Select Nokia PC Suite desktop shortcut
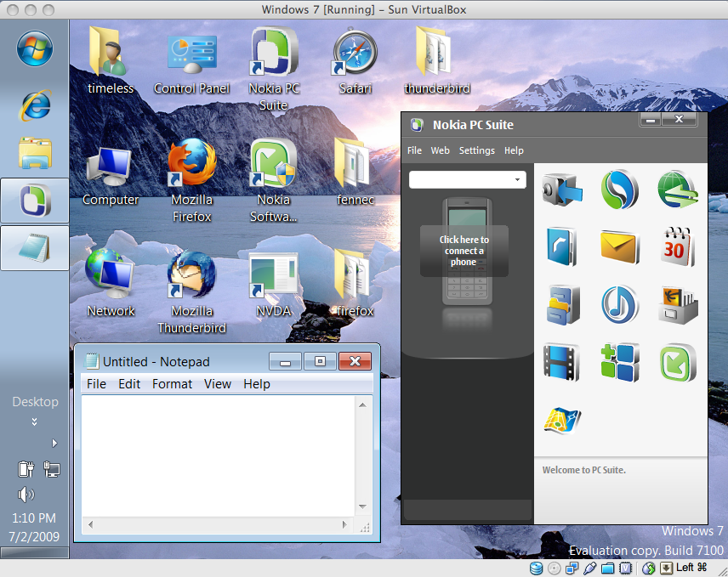The width and height of the screenshot is (728, 577). point(274,69)
